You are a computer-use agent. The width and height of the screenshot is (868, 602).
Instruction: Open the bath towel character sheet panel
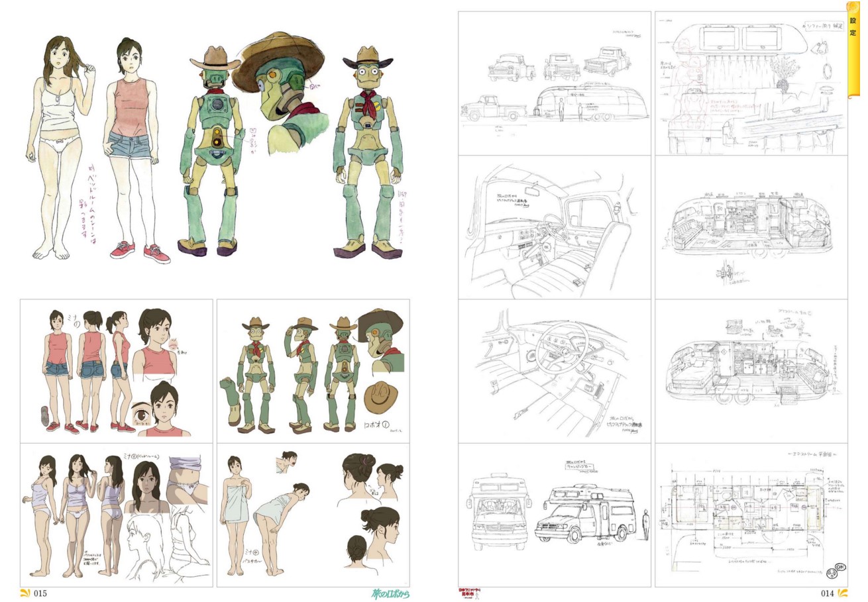coord(313,515)
